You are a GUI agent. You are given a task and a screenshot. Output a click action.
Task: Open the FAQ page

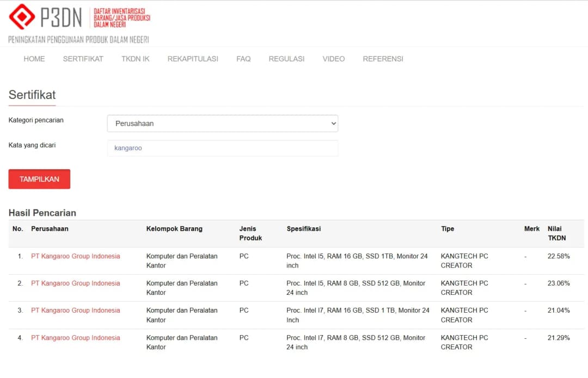(243, 59)
